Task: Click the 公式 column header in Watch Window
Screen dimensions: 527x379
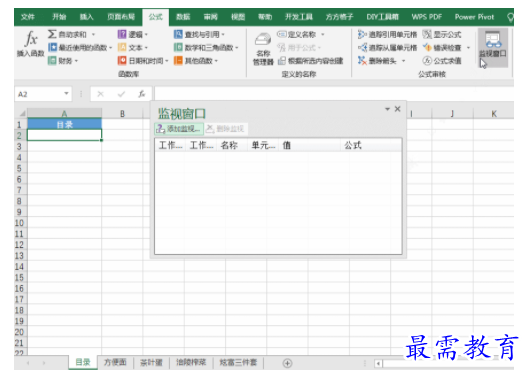Action: point(371,145)
